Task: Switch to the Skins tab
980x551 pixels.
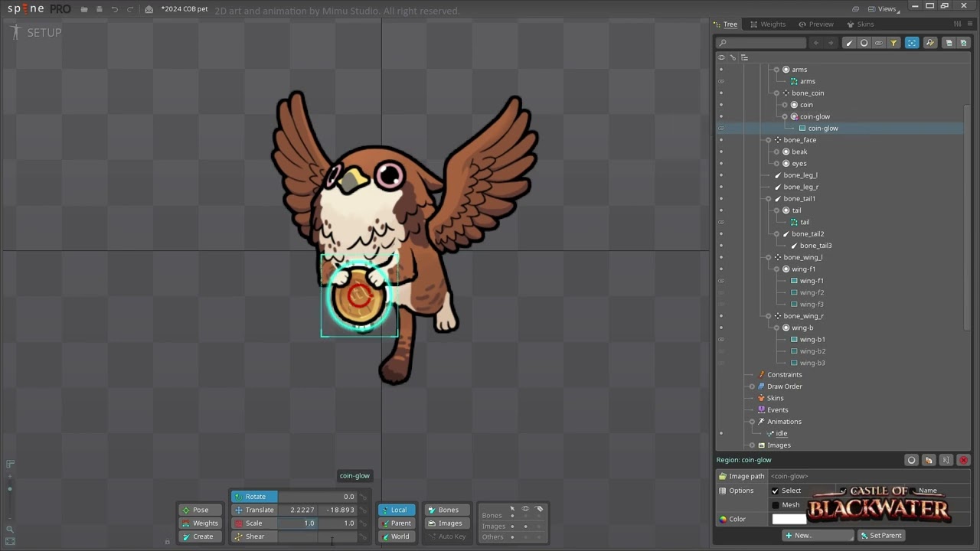Action: coord(860,24)
